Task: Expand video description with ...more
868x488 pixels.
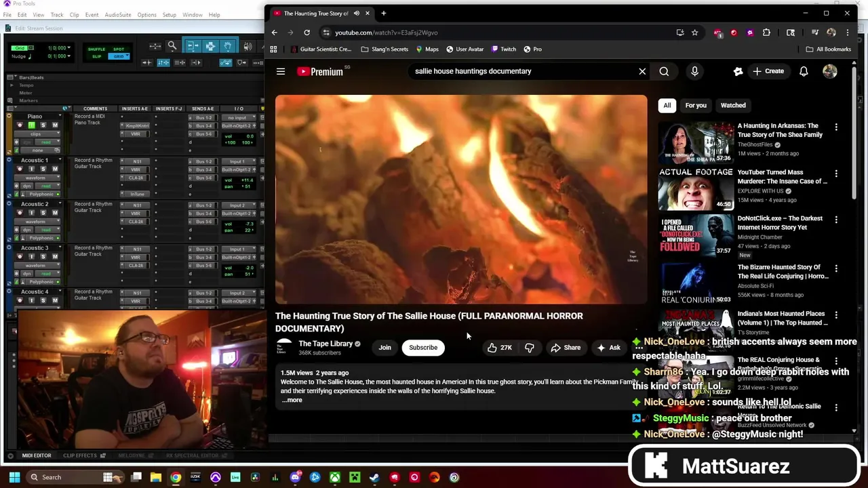Action: click(292, 400)
